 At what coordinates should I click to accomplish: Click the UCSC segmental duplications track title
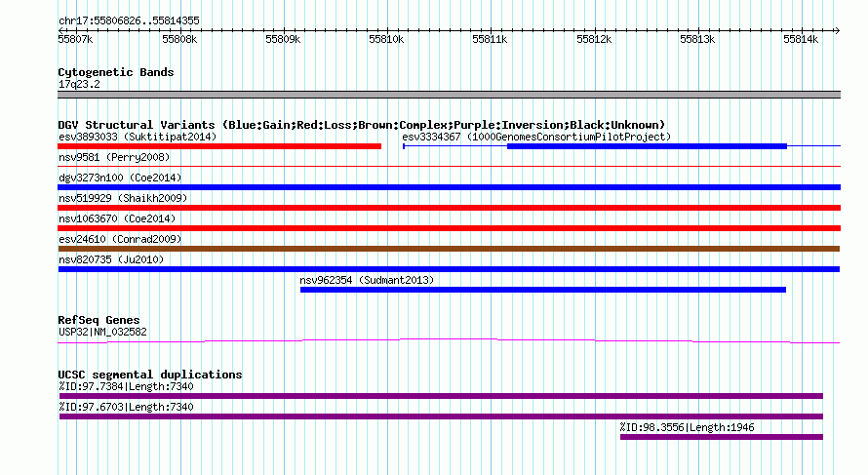click(x=150, y=375)
